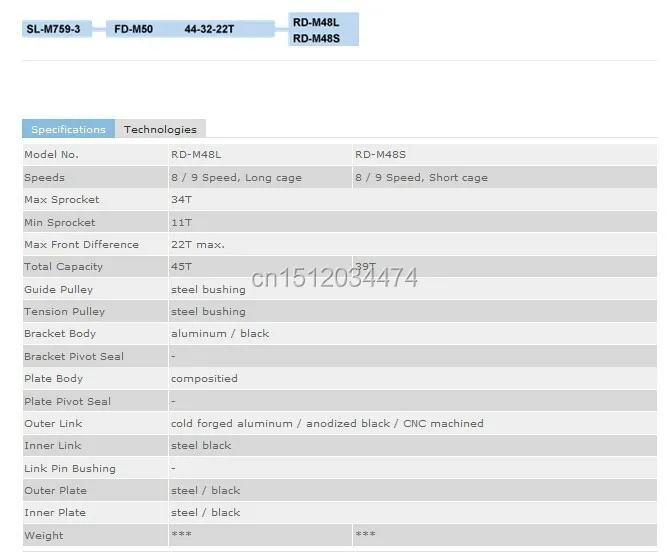Click the 'Plate Pivot Seal' row label
This screenshot has height=552, width=667.
pyautogui.click(x=68, y=401)
